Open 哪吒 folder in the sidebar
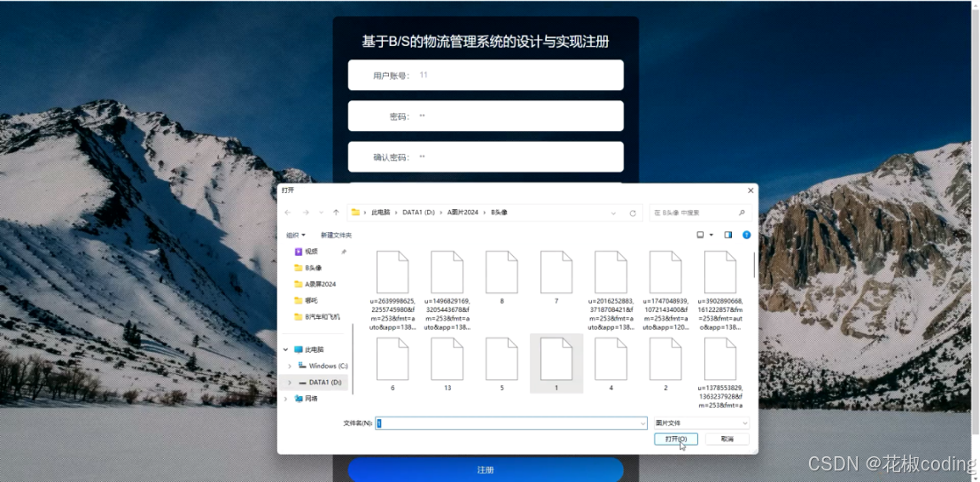980x482 pixels. (311, 300)
